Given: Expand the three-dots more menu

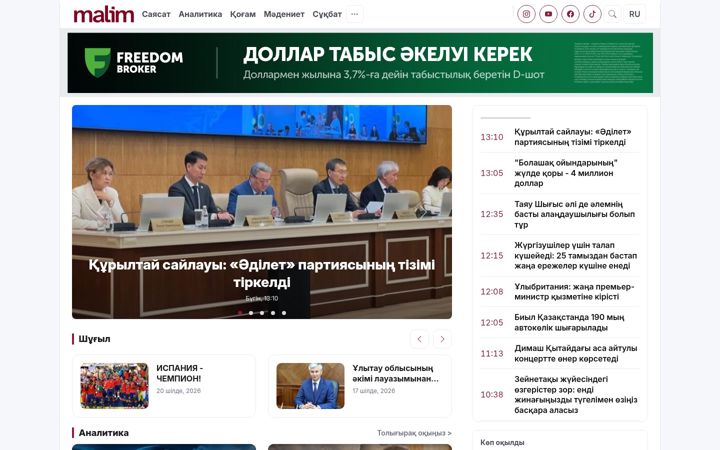Looking at the screenshot, I should tap(354, 14).
